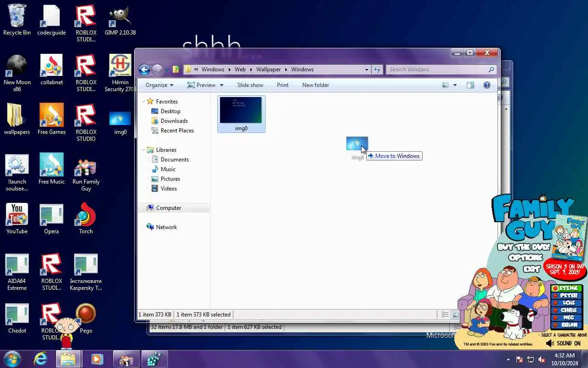
Task: Toggle sound on Family Guy widget
Action: [563, 343]
